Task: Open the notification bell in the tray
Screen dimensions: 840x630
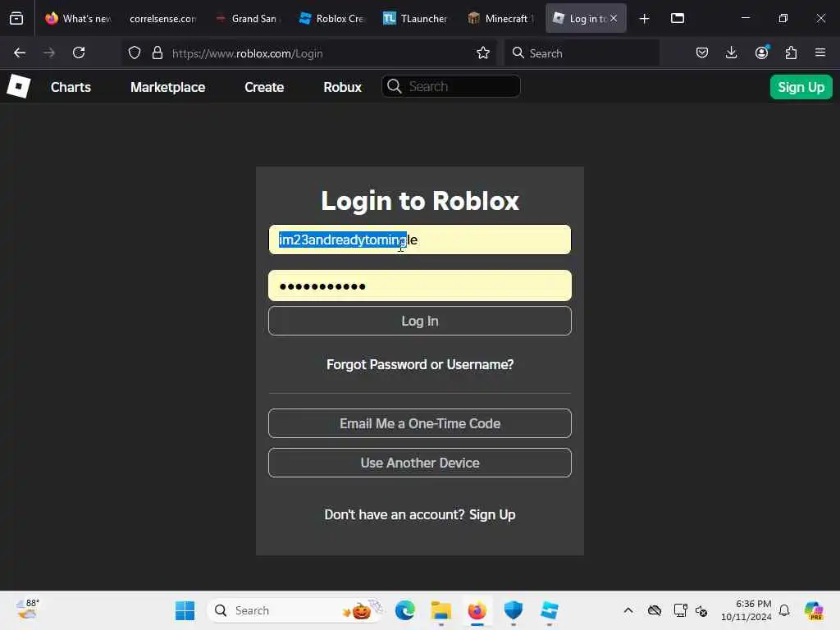Action: click(783, 610)
